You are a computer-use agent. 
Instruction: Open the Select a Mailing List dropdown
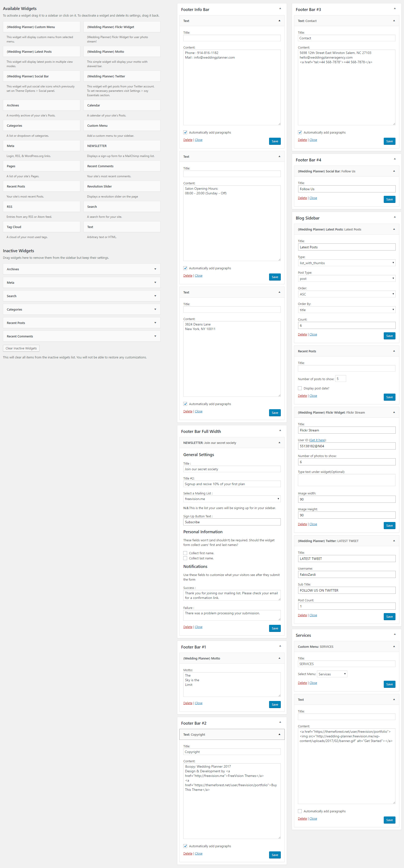click(x=232, y=499)
